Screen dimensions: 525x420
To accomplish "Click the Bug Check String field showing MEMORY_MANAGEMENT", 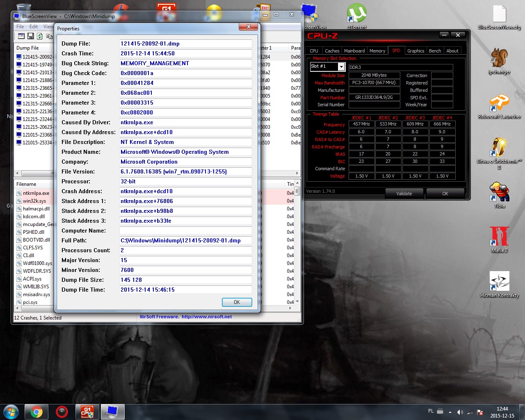I will (x=185, y=63).
